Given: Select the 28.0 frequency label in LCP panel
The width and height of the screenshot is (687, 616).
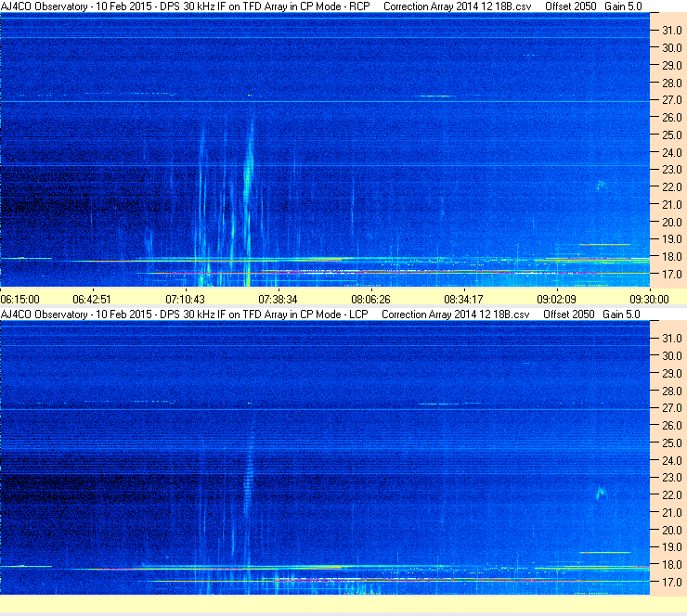Looking at the screenshot, I should [x=672, y=391].
